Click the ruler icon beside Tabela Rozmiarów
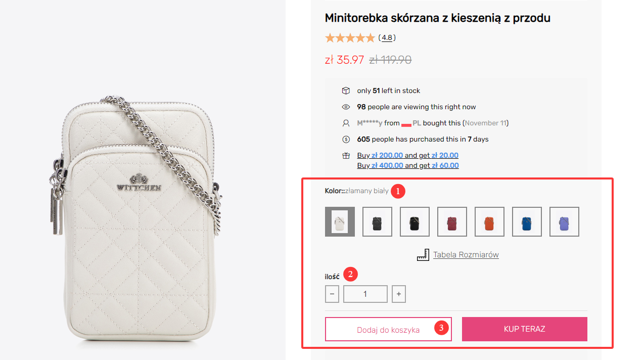Viewport: 644px width, 360px height. (x=423, y=255)
